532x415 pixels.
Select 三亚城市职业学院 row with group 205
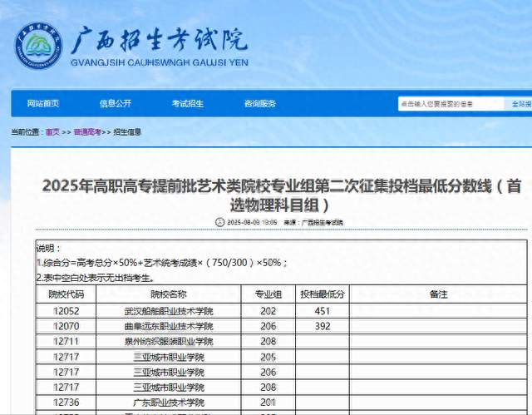(x=281, y=357)
